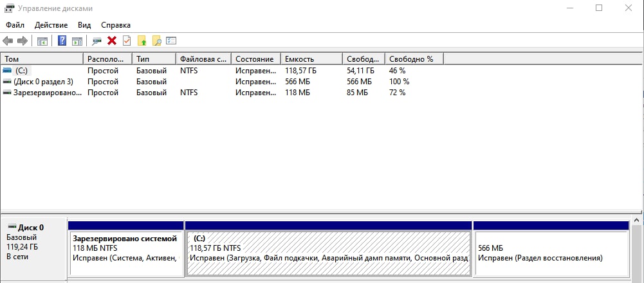Sort by the Емкость column header
The width and height of the screenshot is (644, 283).
coord(312,59)
